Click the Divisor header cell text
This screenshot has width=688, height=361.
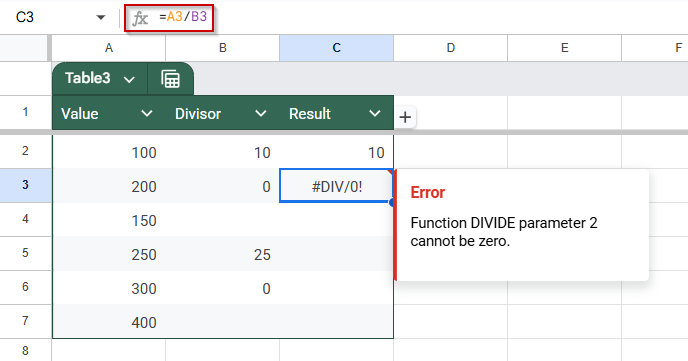point(197,114)
